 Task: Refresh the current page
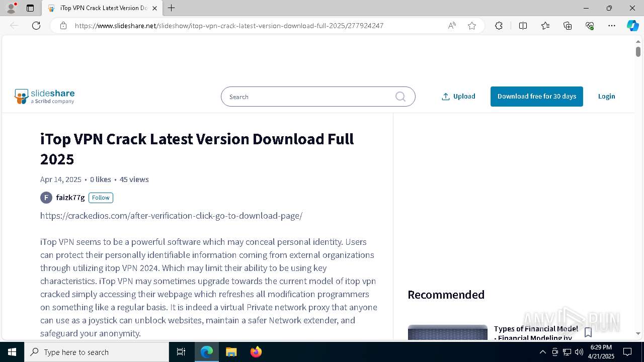pos(36,26)
